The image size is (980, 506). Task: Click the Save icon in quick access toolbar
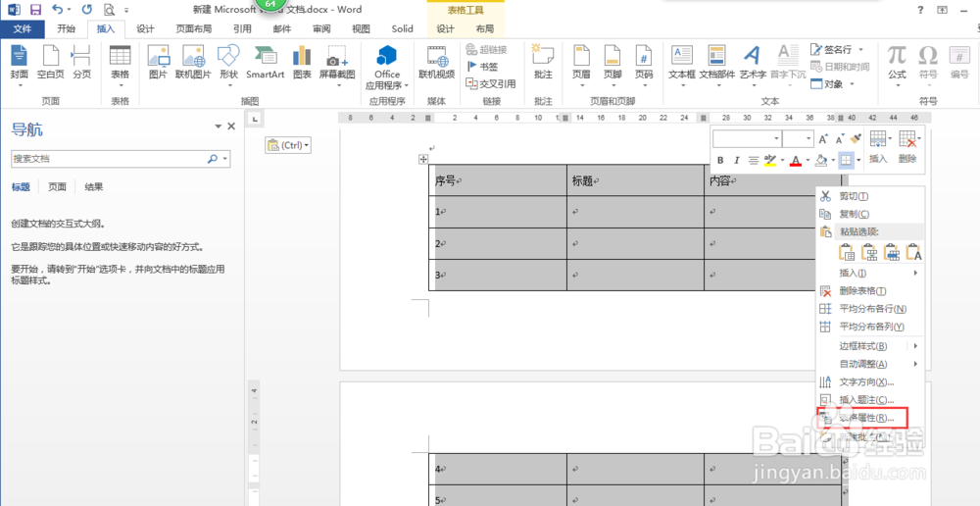(35, 10)
